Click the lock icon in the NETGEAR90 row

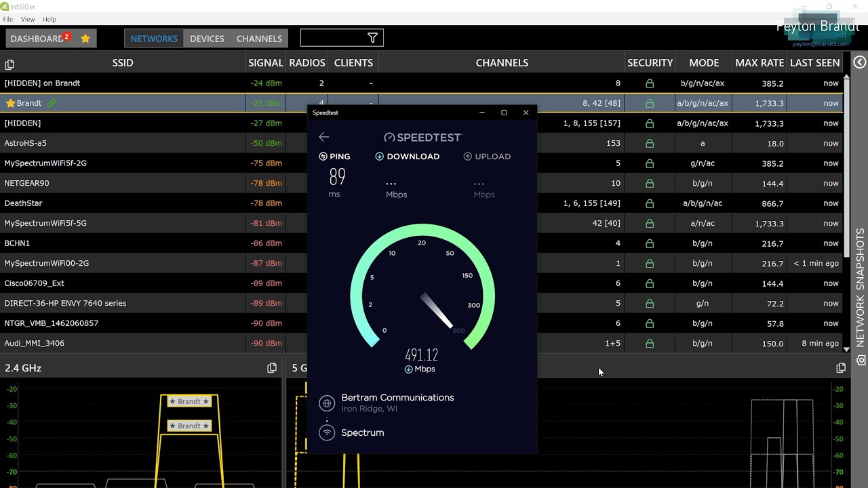click(x=650, y=183)
